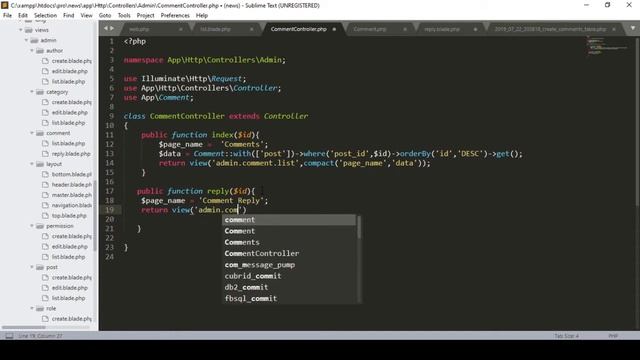
Task: Choose 'com_message_pump' autocomplete suggestion
Action: [289, 264]
